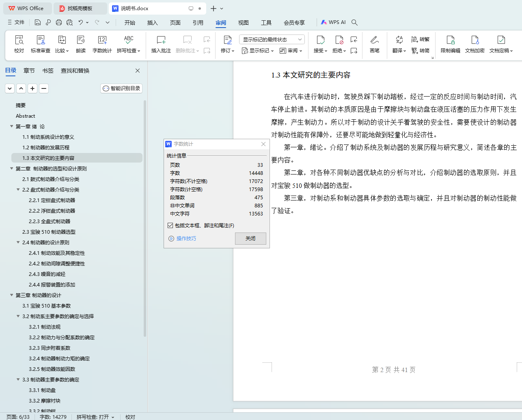Start 朗读 read-aloud tool
This screenshot has width=522, height=420.
point(81,44)
